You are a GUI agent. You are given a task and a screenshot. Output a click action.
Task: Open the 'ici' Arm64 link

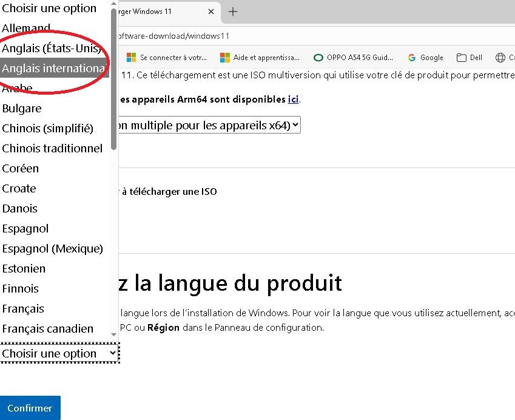(x=293, y=100)
